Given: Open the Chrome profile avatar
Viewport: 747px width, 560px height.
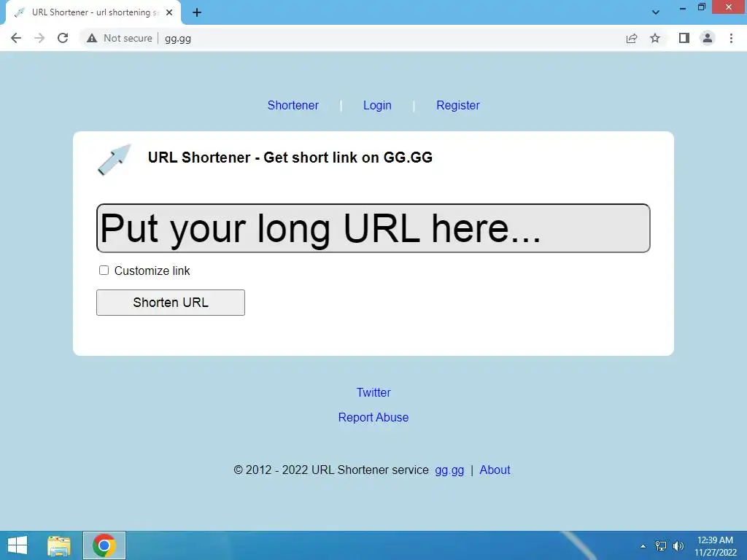Looking at the screenshot, I should (x=708, y=38).
